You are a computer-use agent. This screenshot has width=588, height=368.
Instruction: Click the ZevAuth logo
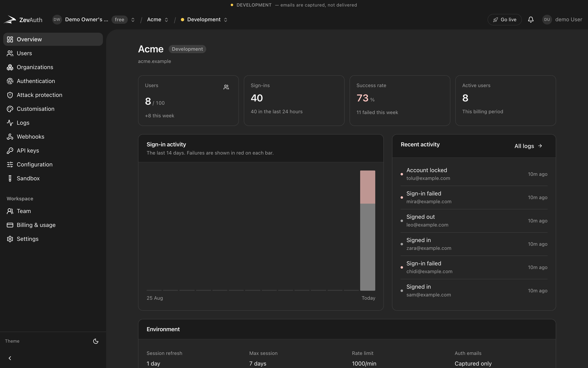point(23,19)
